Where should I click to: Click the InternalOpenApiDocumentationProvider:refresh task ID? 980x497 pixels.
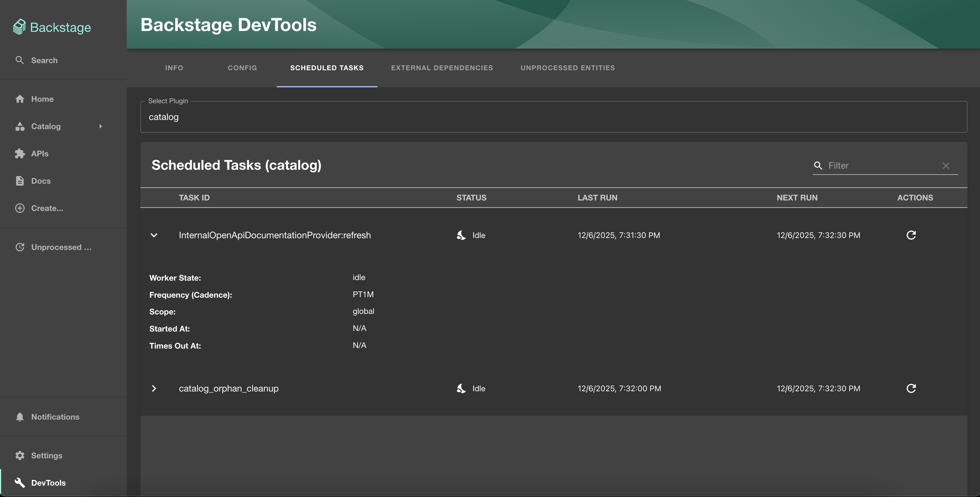(x=275, y=235)
